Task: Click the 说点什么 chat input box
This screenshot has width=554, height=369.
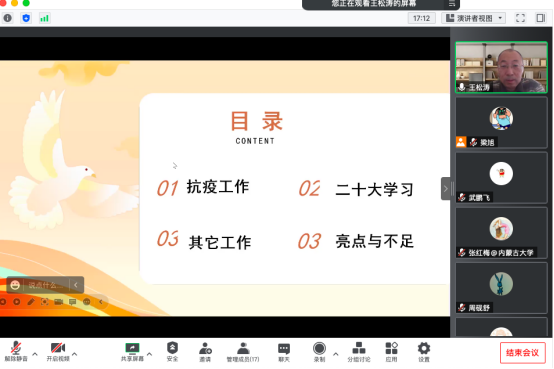Action: click(46, 285)
